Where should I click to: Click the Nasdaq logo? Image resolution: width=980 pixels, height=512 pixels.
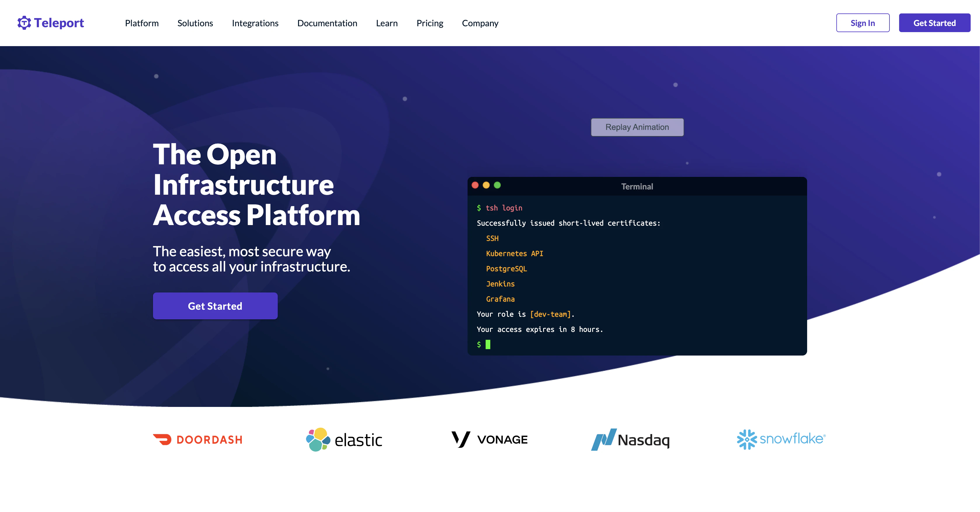[x=630, y=439]
